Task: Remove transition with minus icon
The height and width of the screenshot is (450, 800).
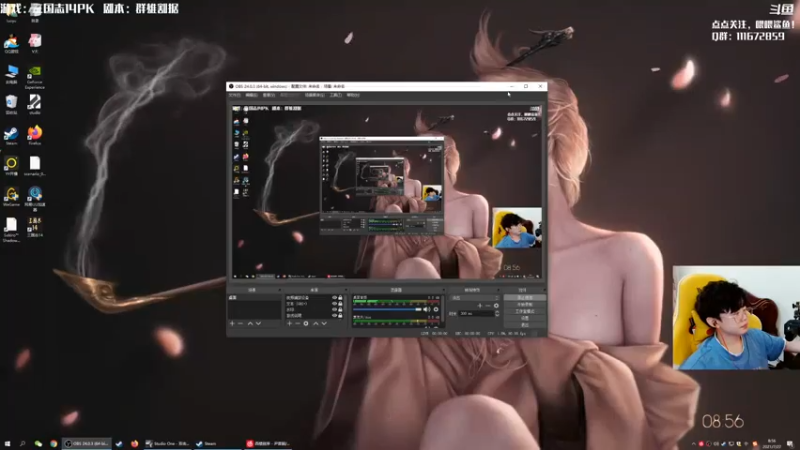Action: (488, 306)
